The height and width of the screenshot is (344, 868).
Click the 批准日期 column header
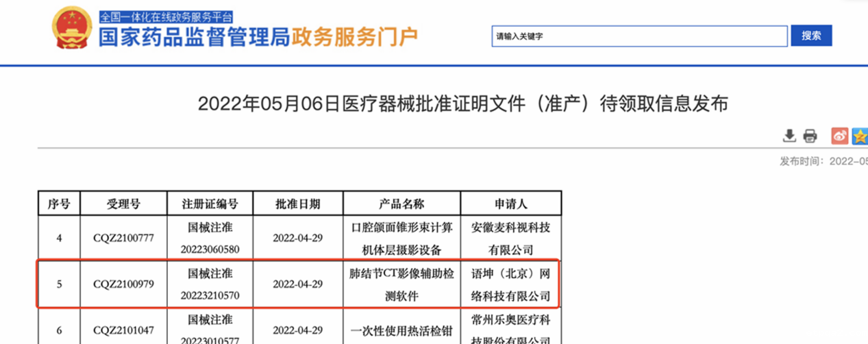tap(297, 204)
